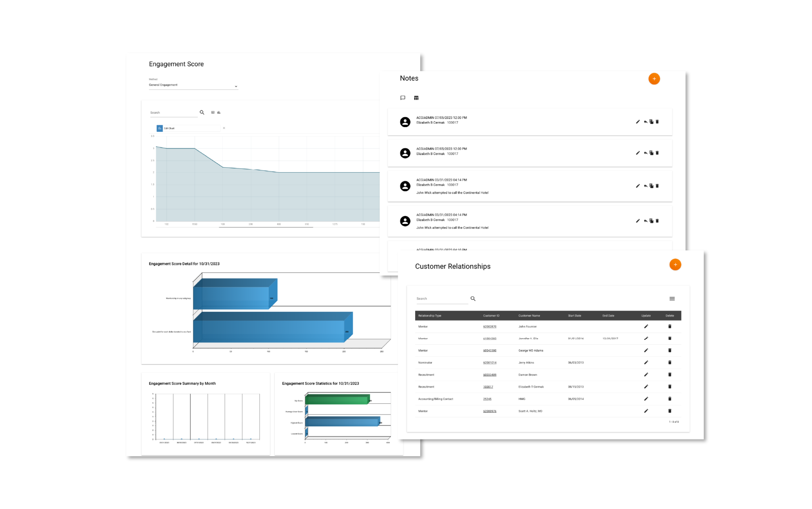The height and width of the screenshot is (509, 812).
Task: Open the comment view icon in Notes
Action: coord(403,98)
